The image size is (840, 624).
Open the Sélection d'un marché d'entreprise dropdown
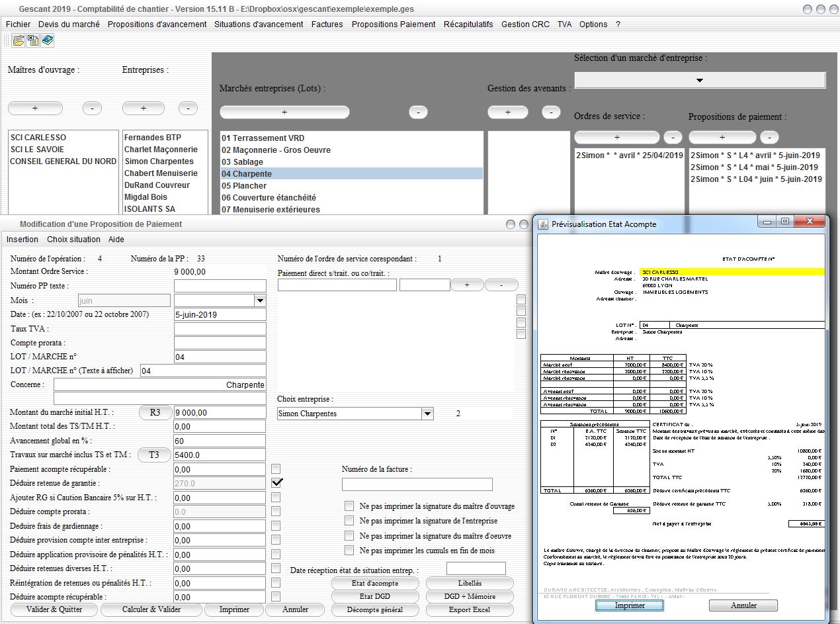click(x=700, y=80)
